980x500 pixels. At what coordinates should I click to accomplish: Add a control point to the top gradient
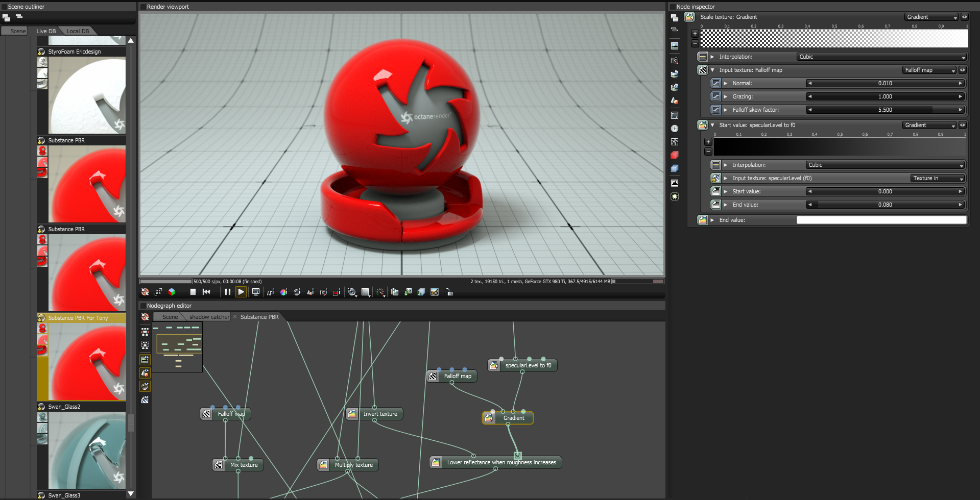point(695,34)
